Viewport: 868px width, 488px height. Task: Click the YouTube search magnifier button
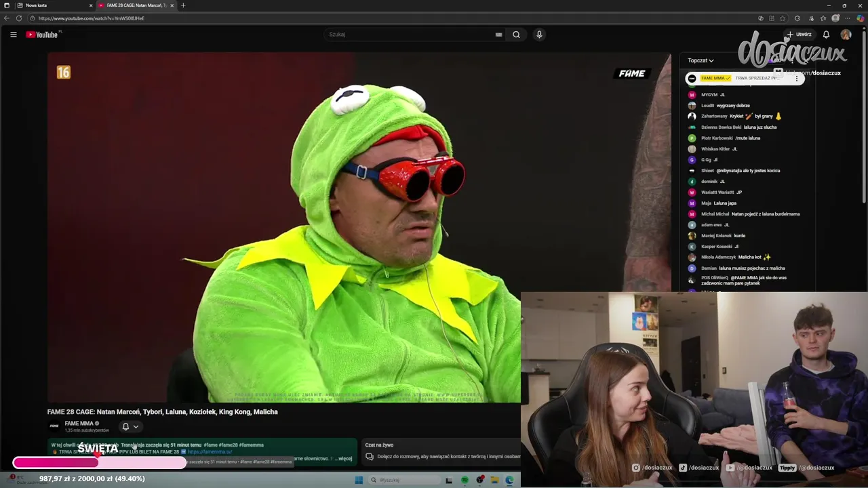516,35
